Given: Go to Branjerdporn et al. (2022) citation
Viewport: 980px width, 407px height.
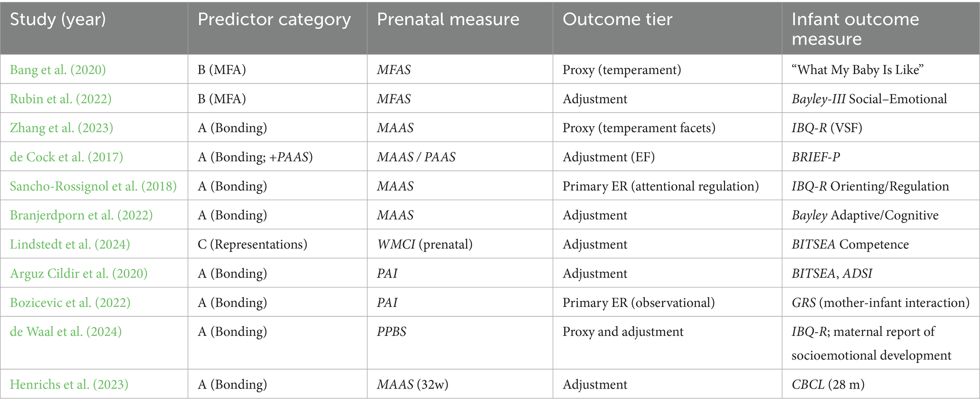Looking at the screenshot, I should tap(81, 215).
